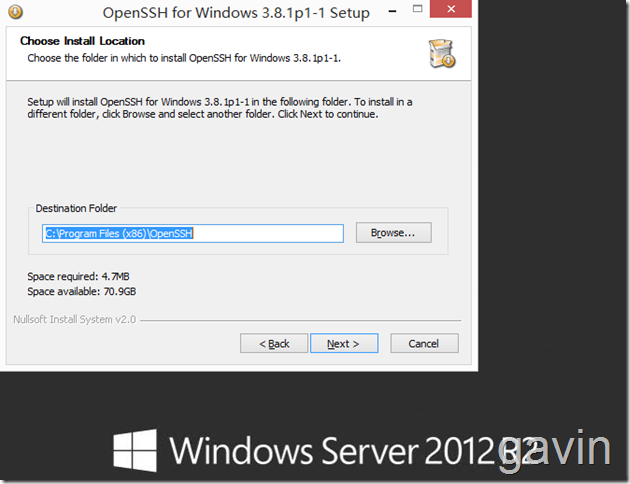Click the 'Destination Folder' group label

(76, 208)
